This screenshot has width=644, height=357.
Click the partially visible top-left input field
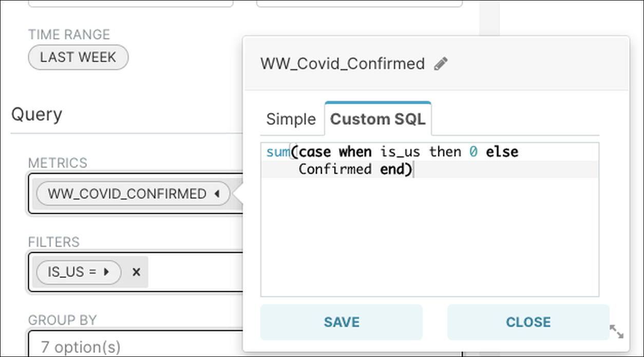tap(130, 3)
